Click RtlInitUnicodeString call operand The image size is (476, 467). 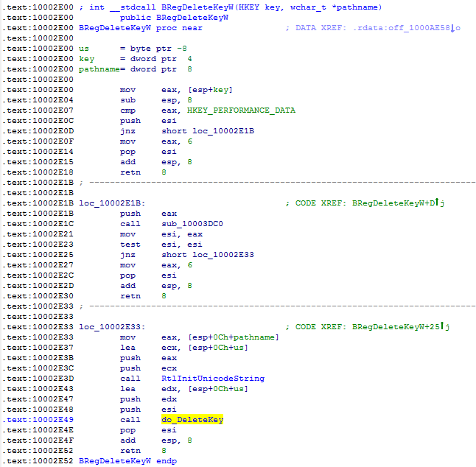coord(213,379)
